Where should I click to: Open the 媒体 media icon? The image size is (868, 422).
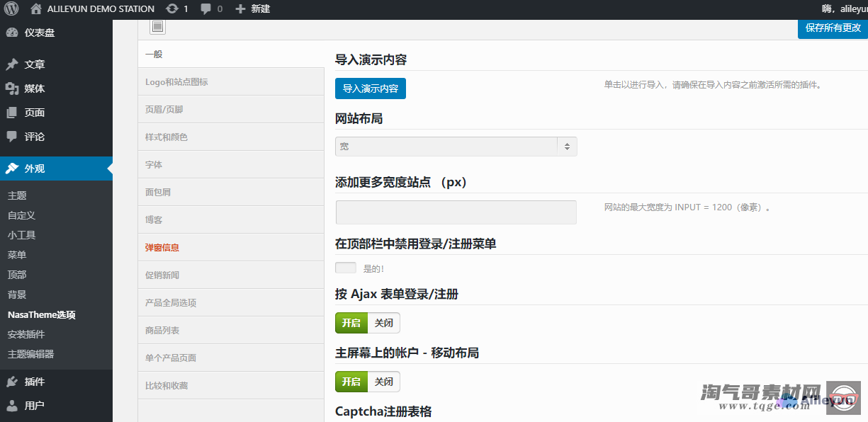tap(12, 89)
